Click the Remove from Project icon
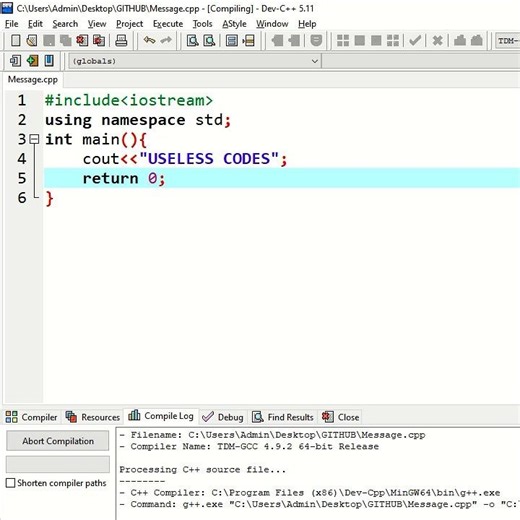This screenshot has height=520, width=520. 294,41
